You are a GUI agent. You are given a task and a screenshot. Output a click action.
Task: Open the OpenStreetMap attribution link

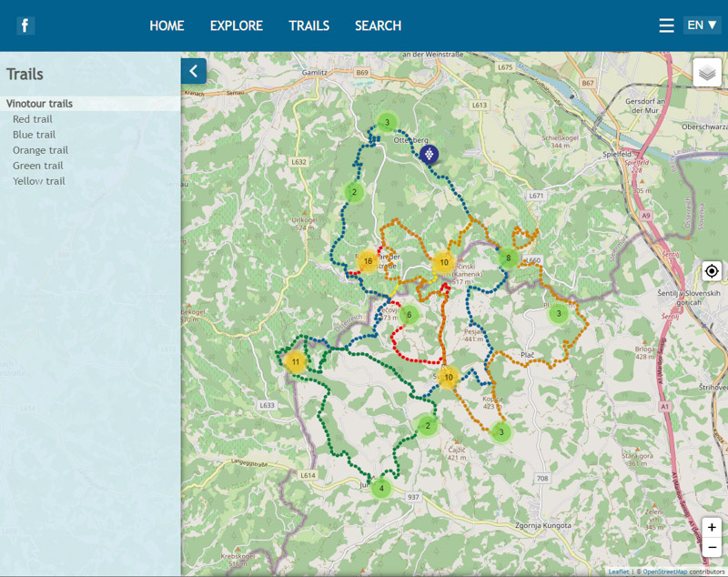(664, 572)
